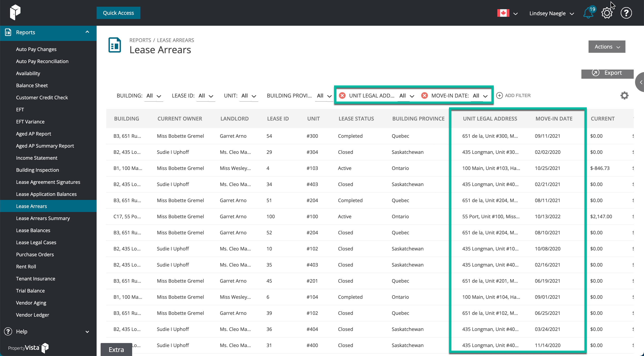Image resolution: width=644 pixels, height=356 pixels.
Task: Remove the Move-In Date filter
Action: [424, 95]
